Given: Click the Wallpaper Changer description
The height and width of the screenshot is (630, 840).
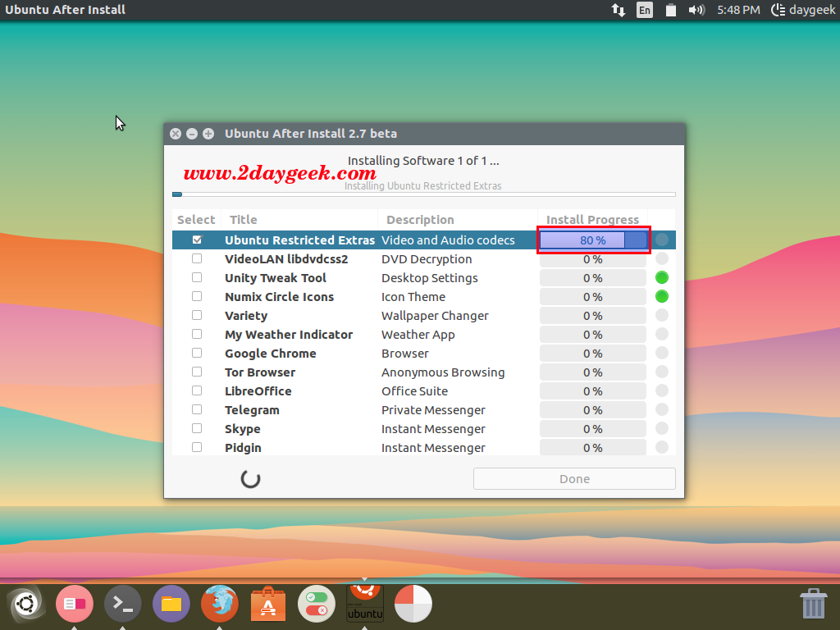Looking at the screenshot, I should 435,316.
